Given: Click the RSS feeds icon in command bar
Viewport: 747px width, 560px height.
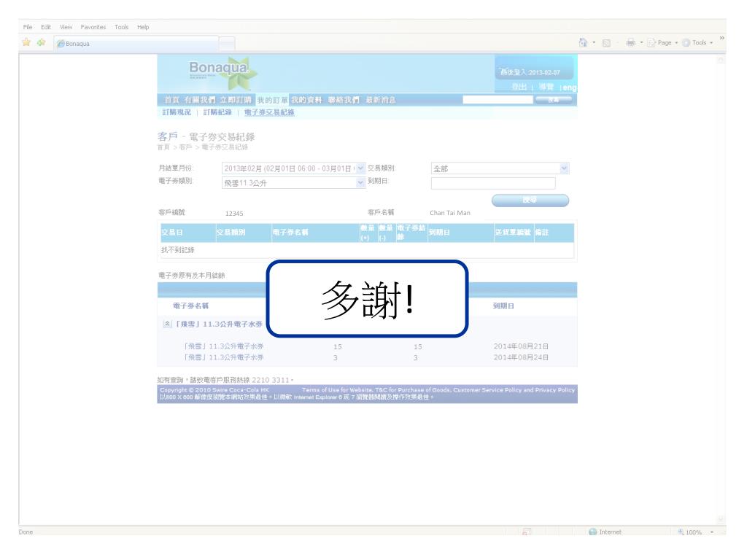Looking at the screenshot, I should tap(606, 43).
